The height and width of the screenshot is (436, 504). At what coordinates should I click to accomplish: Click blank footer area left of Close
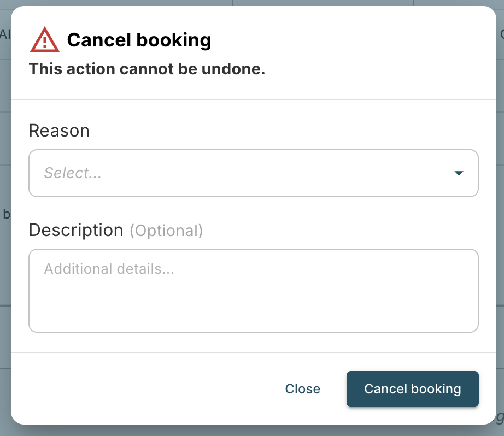pyautogui.click(x=145, y=389)
